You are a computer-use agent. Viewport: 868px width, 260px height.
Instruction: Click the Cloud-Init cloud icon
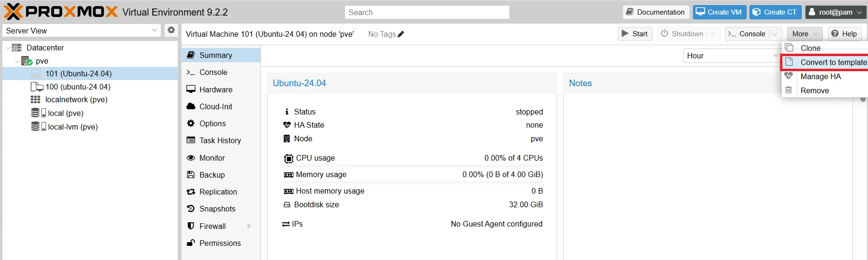point(191,106)
